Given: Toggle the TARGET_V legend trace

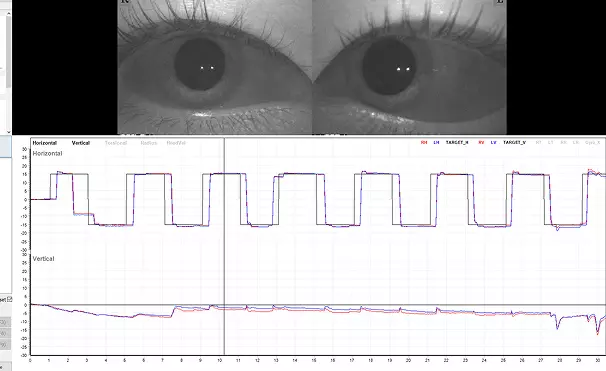Looking at the screenshot, I should point(514,143).
